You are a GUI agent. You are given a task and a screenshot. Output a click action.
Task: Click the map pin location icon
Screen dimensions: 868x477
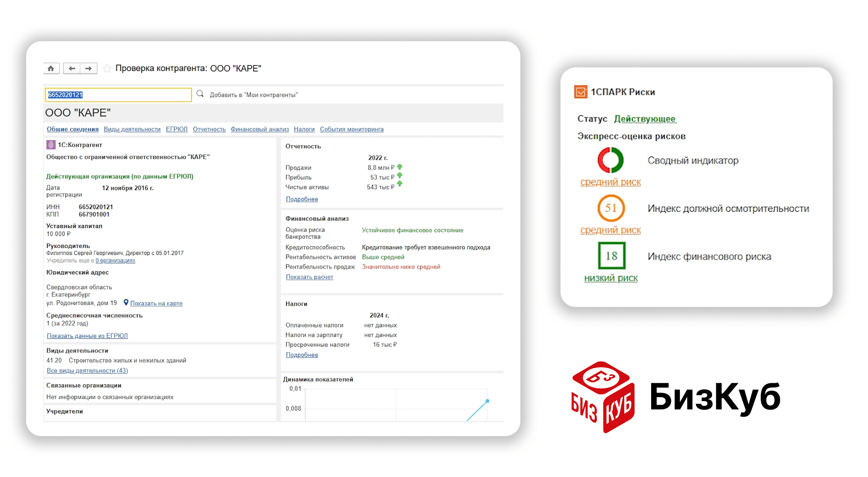tap(126, 303)
